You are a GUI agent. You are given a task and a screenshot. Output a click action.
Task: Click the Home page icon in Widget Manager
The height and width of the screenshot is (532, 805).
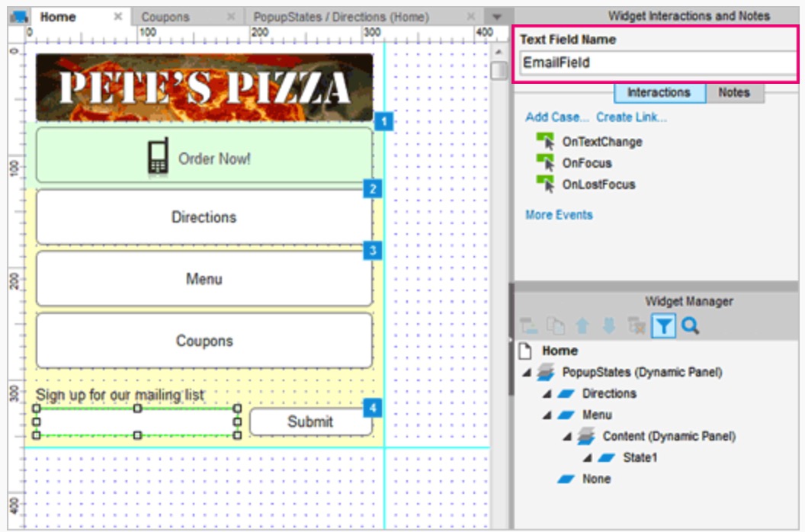click(x=525, y=351)
